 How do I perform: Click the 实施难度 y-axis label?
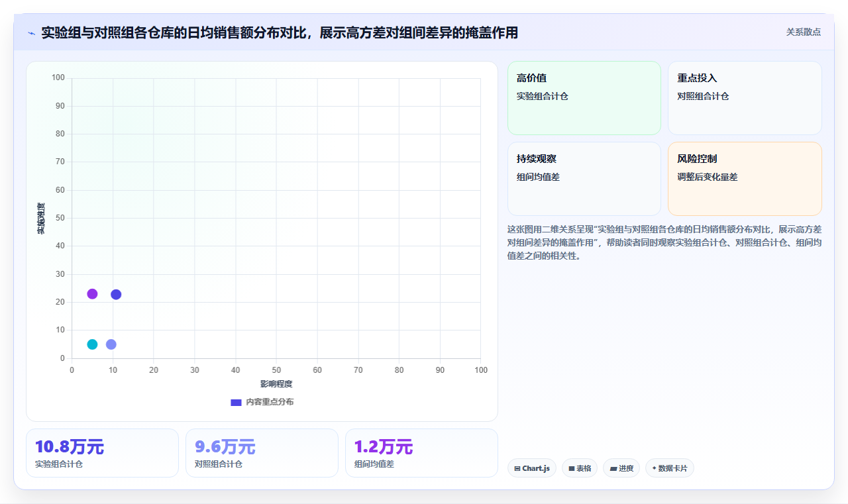(41, 218)
